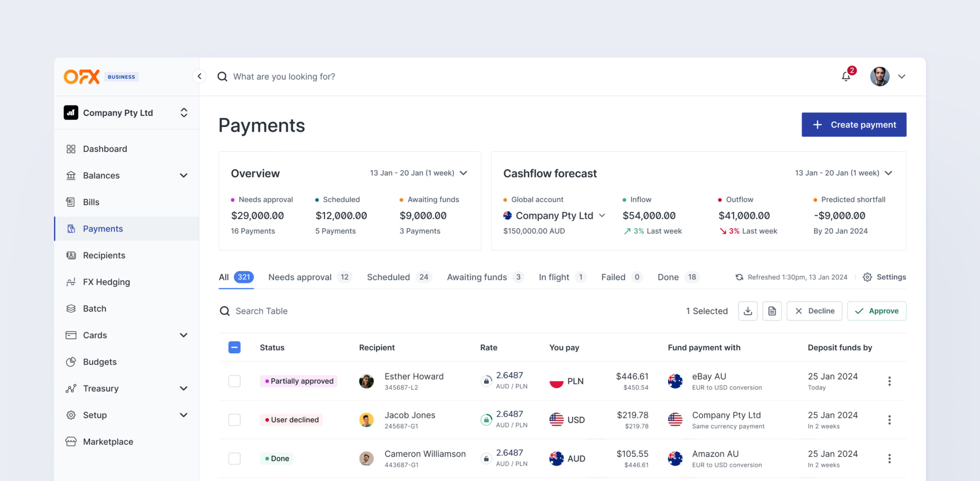Click the Search Table input field
The height and width of the screenshot is (481, 980).
[261, 311]
